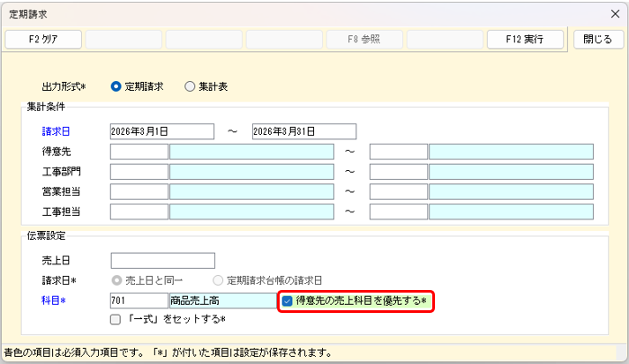The image size is (629, 364).
Task: Select the 集計表 output format radio
Action: pyautogui.click(x=190, y=86)
